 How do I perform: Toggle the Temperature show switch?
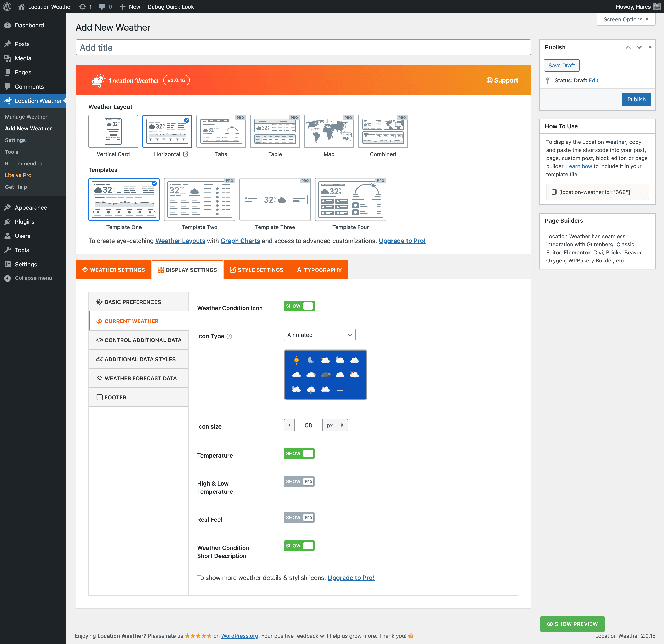point(299,453)
